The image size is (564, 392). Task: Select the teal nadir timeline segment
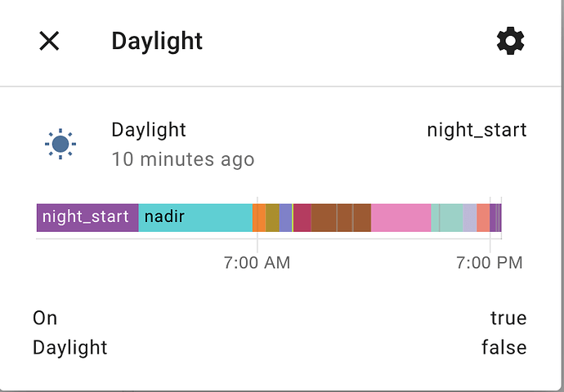196,217
